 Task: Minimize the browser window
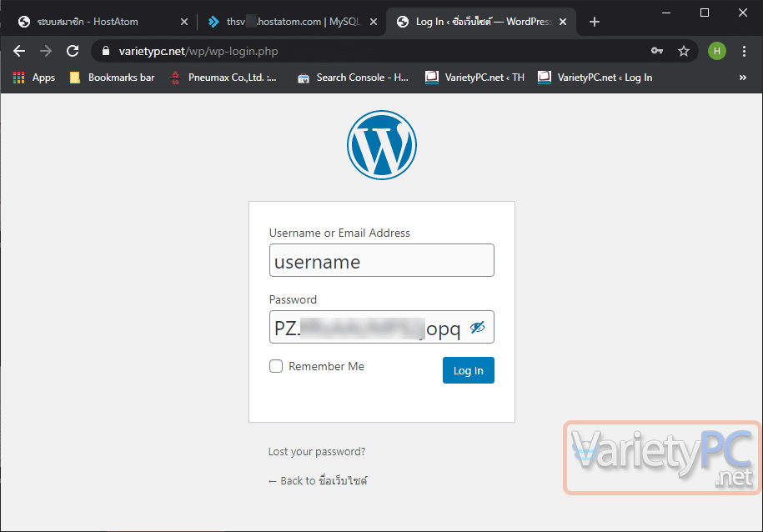(666, 13)
